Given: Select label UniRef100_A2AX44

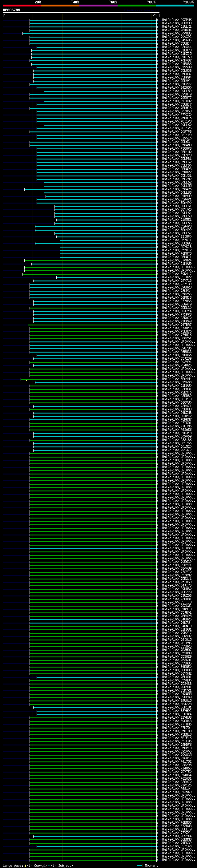Looking at the screenshot, I should pos(176,47).
